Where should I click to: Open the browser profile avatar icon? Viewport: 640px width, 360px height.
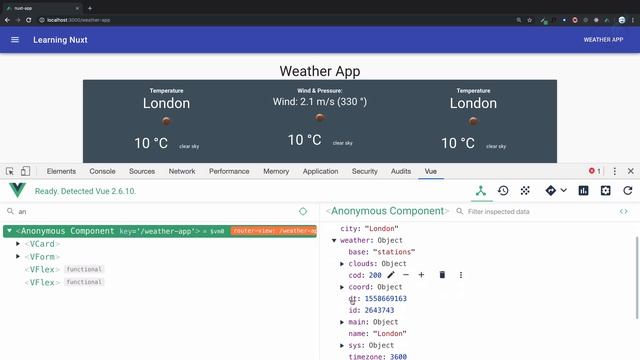pyautogui.click(x=622, y=20)
